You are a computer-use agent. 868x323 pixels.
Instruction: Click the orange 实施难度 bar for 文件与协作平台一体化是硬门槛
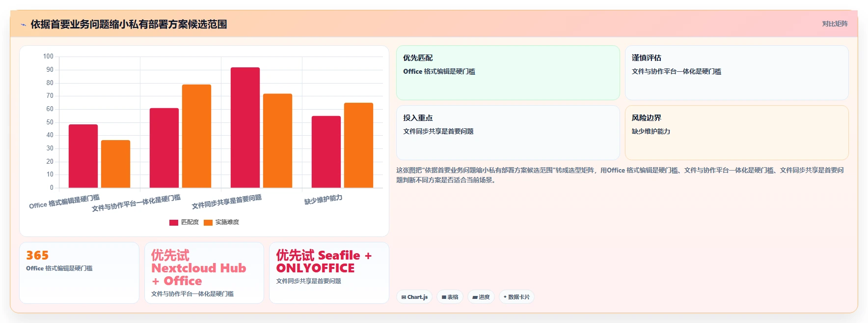[196, 136]
